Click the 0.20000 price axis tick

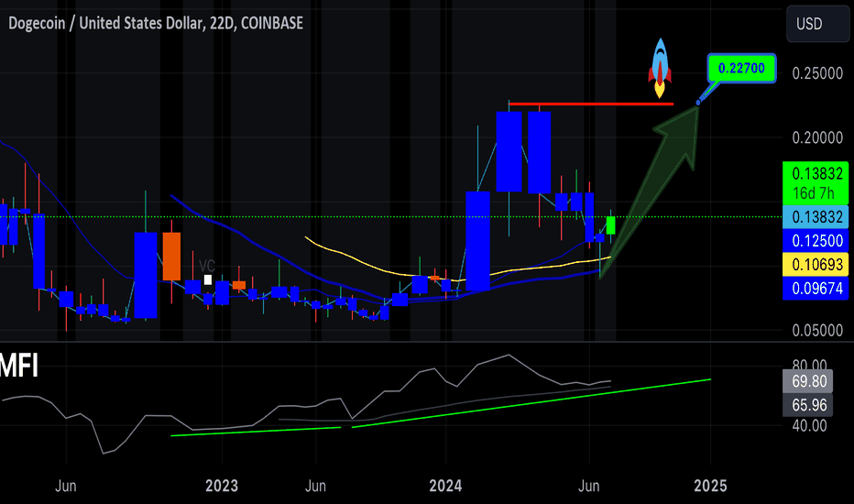(x=817, y=137)
